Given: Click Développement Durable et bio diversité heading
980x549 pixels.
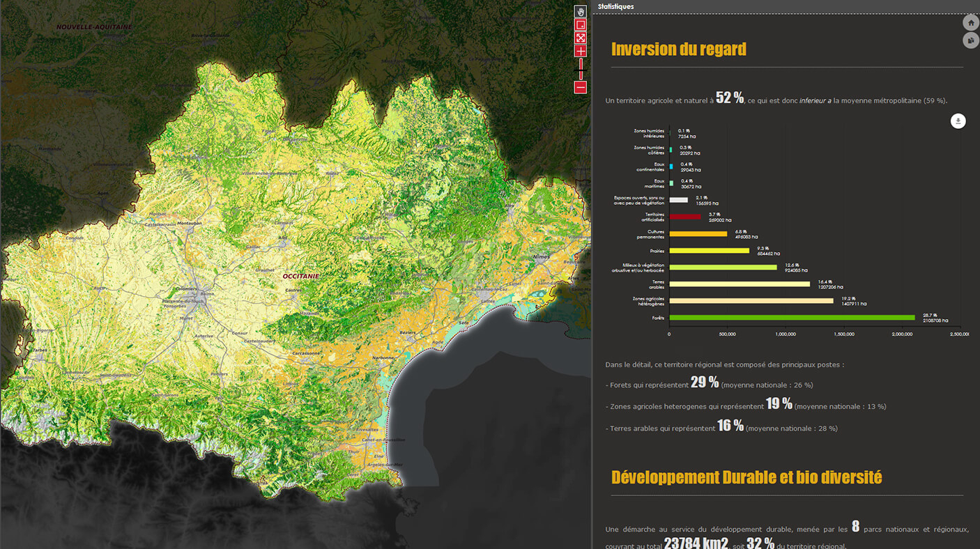Looking at the screenshot, I should pyautogui.click(x=746, y=477).
